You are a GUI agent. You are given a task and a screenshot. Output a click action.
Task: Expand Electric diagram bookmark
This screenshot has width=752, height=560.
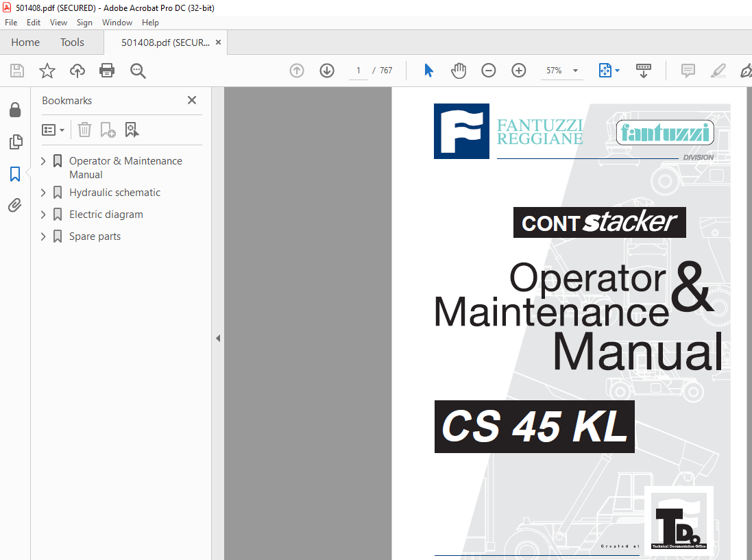point(43,215)
